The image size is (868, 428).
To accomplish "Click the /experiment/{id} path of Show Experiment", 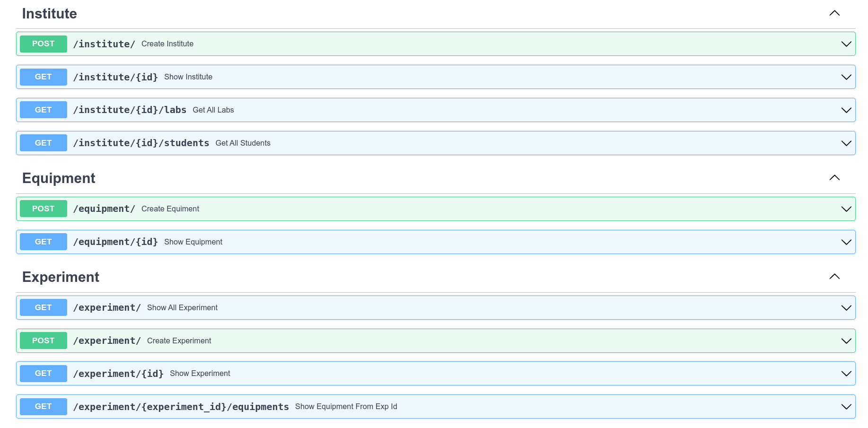I will [x=118, y=374].
